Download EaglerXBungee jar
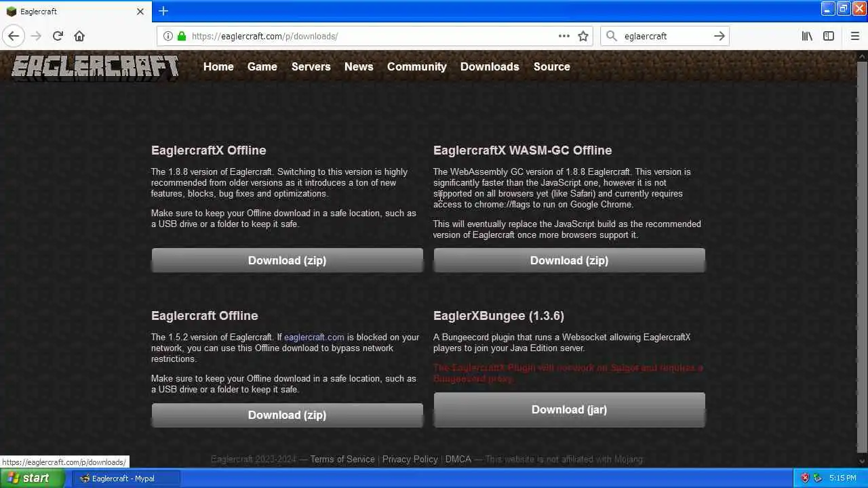 [x=569, y=409]
